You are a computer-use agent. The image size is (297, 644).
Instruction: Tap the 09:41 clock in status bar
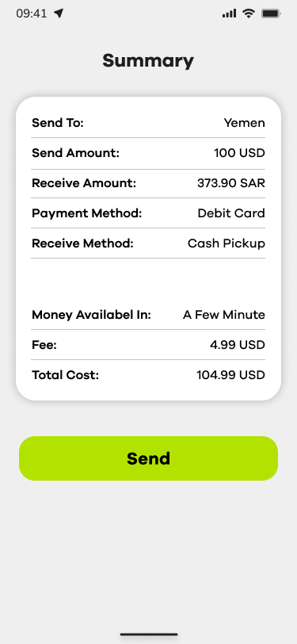coord(32,13)
